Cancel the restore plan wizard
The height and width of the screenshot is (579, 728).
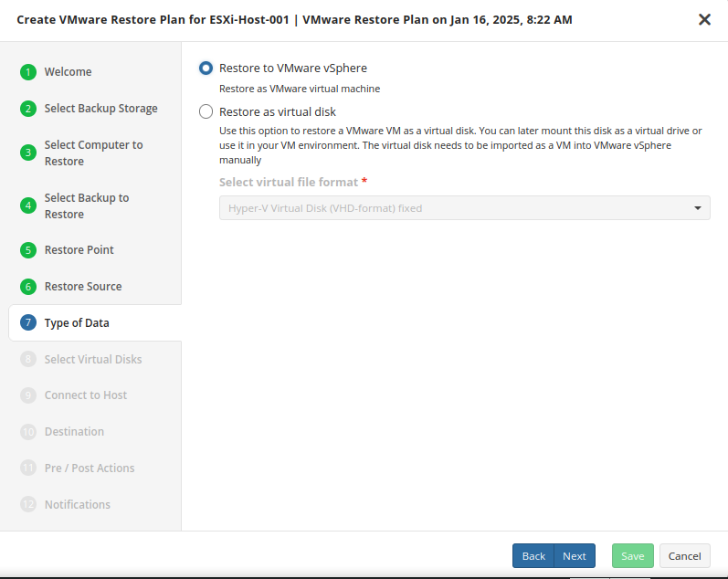click(x=684, y=556)
